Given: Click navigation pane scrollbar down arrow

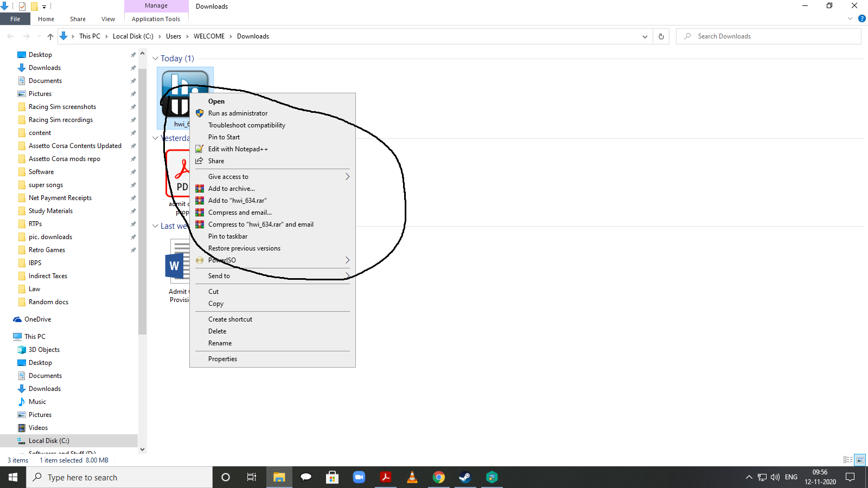Looking at the screenshot, I should click(x=143, y=449).
